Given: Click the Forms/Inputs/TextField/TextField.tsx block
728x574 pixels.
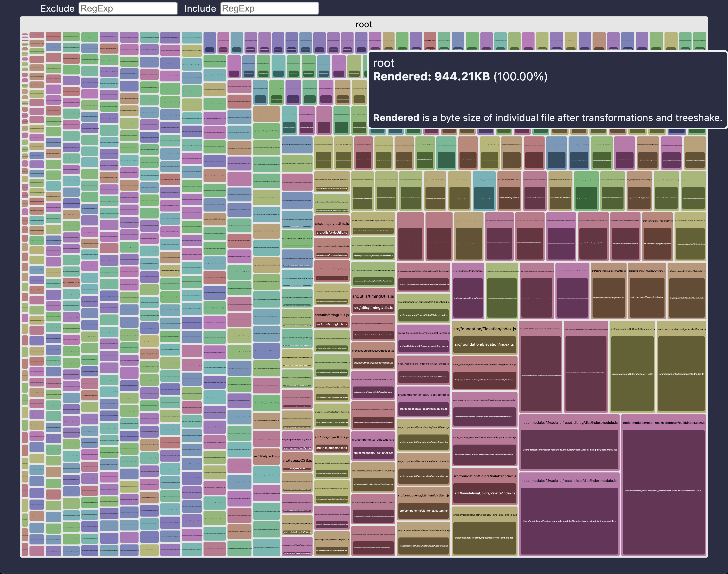Looking at the screenshot, I should click(484, 538).
